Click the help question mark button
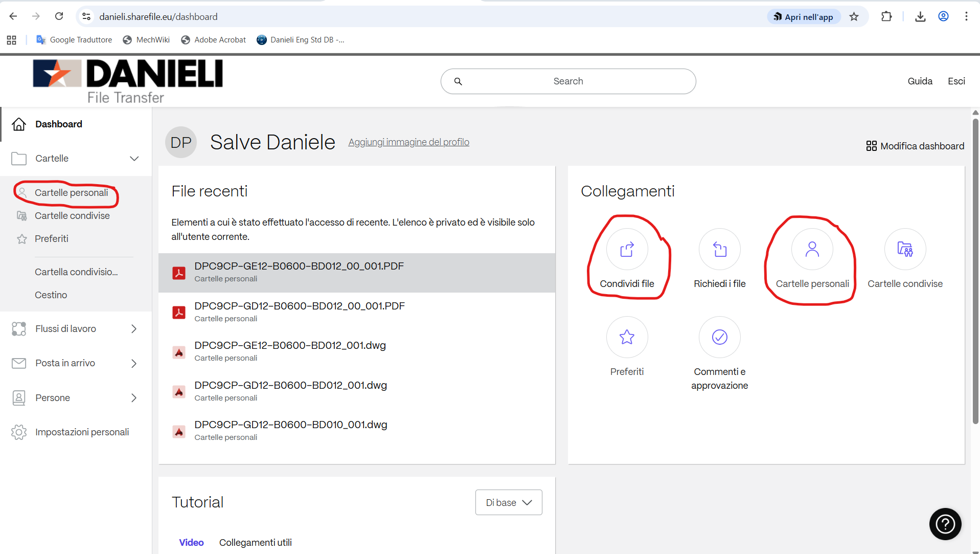 tap(945, 524)
